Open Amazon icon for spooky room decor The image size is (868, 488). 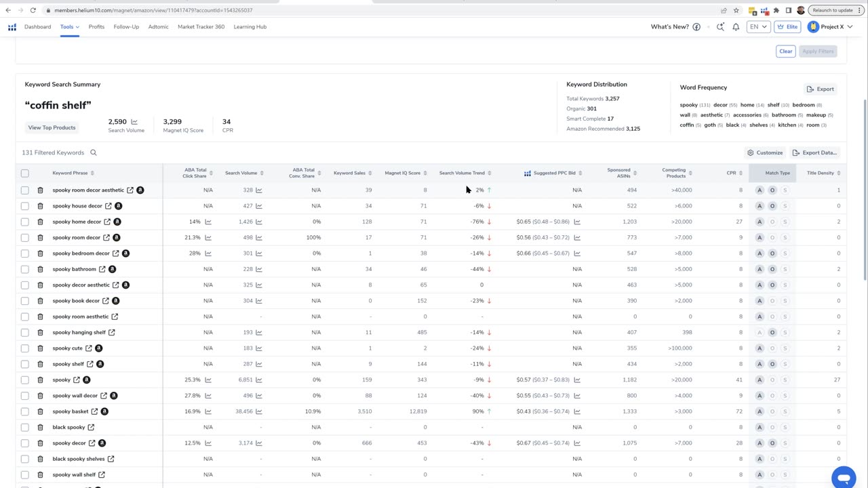coord(117,238)
